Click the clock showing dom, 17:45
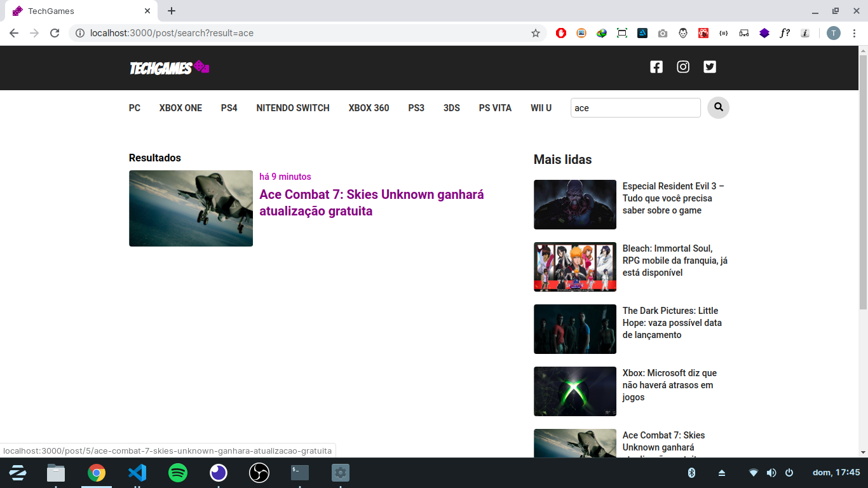This screenshot has height=488, width=868. [836, 473]
